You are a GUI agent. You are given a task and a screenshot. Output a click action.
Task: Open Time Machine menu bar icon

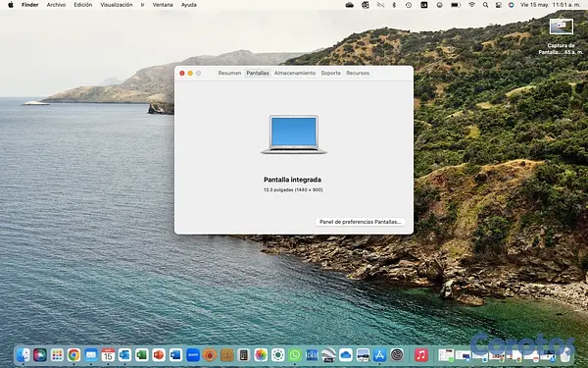tap(409, 5)
